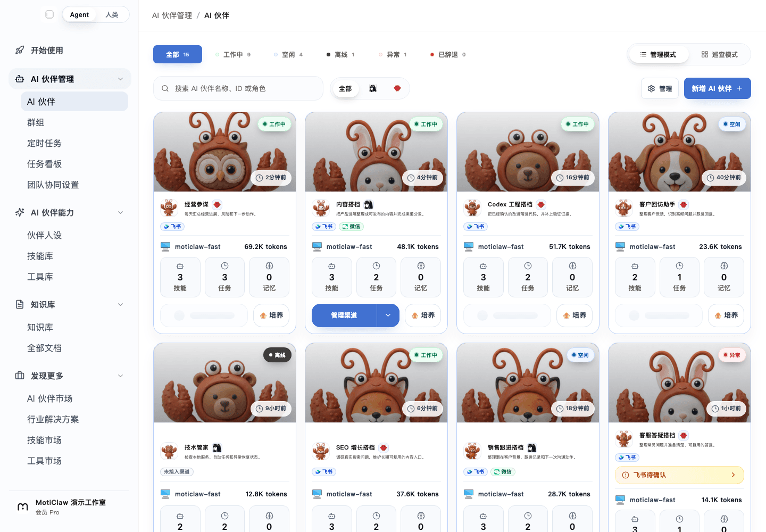Click the briefcase icon beside 发现更多
Screen dimensions: 766x532
[20, 376]
